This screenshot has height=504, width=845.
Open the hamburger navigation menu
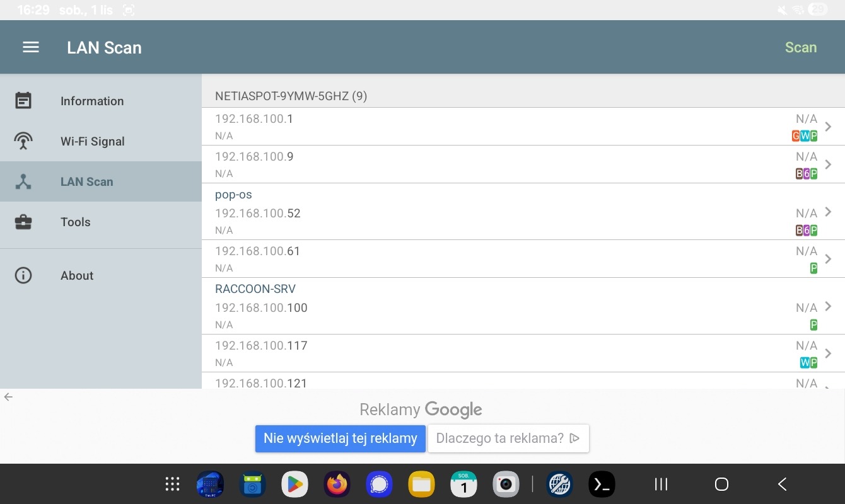(31, 47)
